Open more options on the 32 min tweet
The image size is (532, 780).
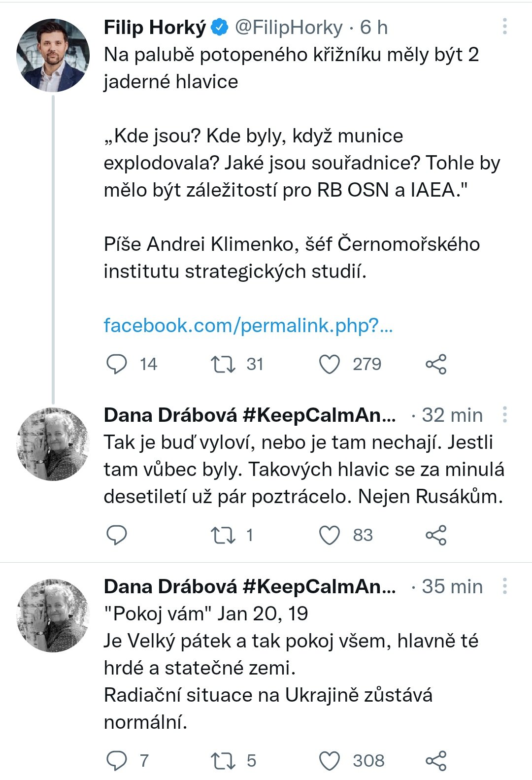pyautogui.click(x=504, y=415)
